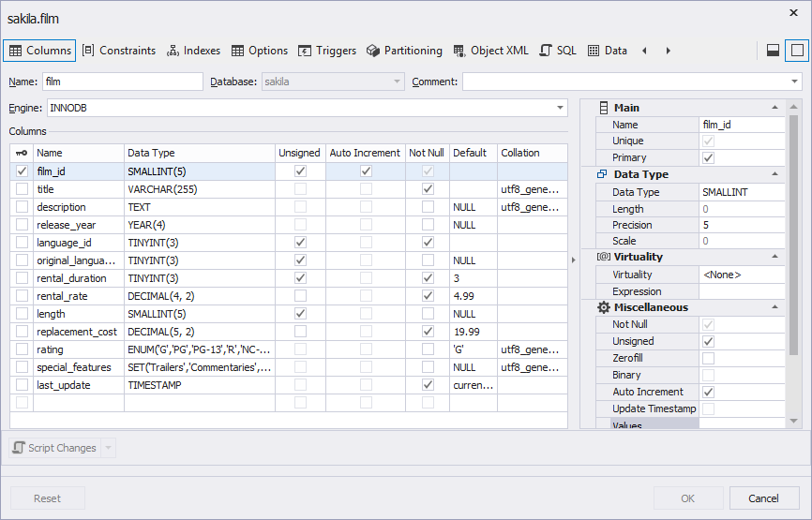Screen dimensions: 812x520
Task: Click the properties panel scrollbar
Action: point(793,234)
